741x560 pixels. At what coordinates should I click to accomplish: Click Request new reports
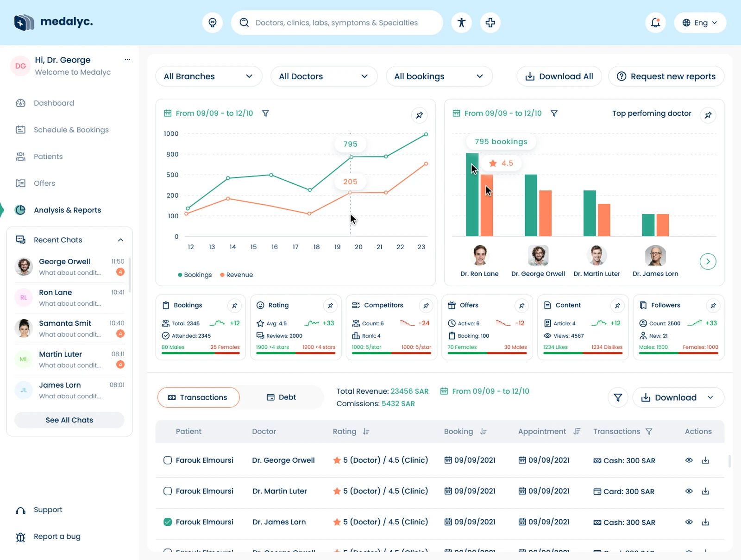pos(666,76)
